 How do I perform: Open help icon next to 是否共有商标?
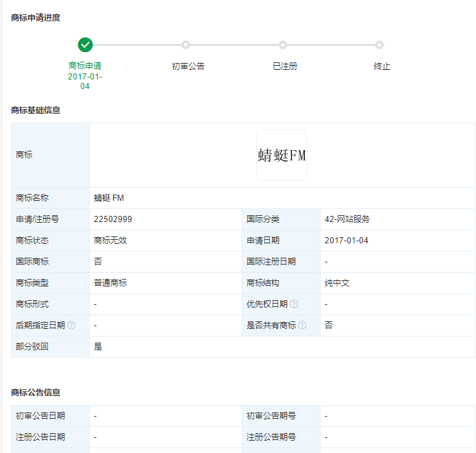(302, 326)
